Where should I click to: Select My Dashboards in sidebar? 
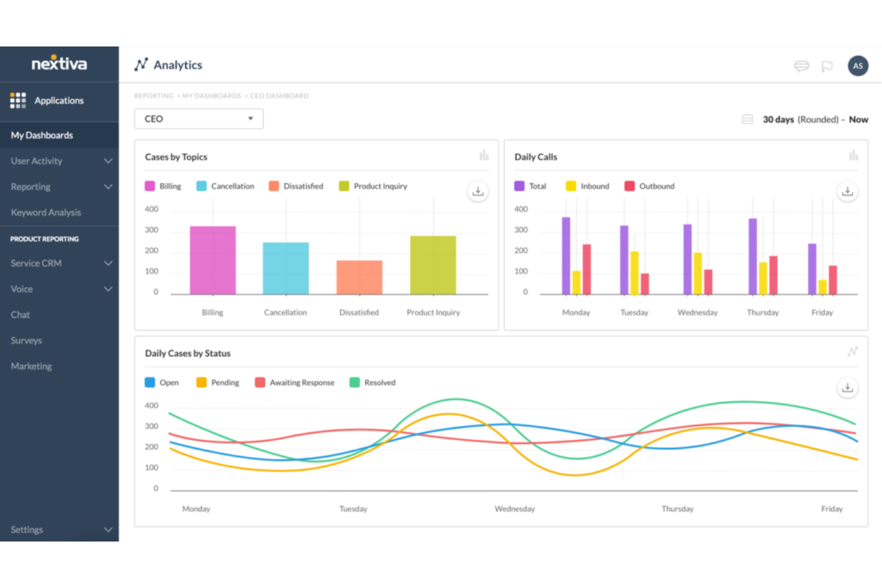[x=42, y=135]
